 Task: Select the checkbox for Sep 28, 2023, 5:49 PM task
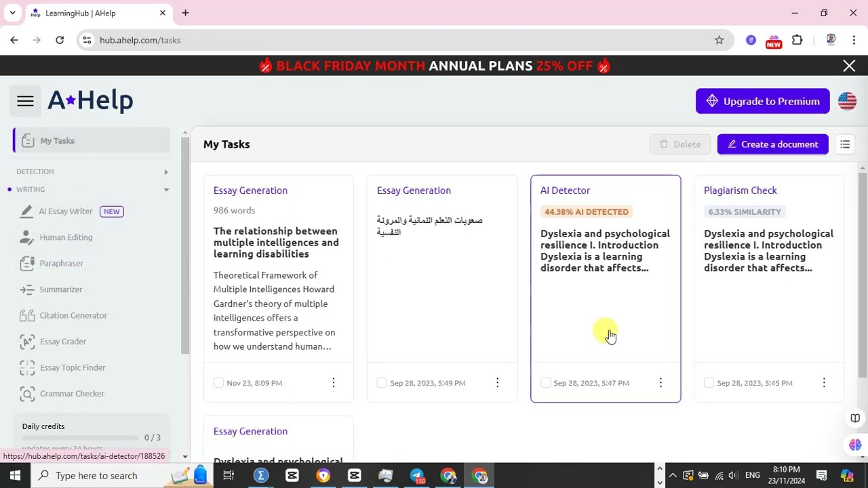pos(382,383)
